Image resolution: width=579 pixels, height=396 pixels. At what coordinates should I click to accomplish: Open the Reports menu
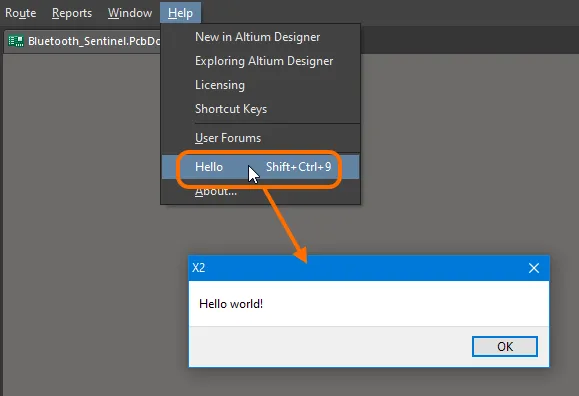pos(72,13)
